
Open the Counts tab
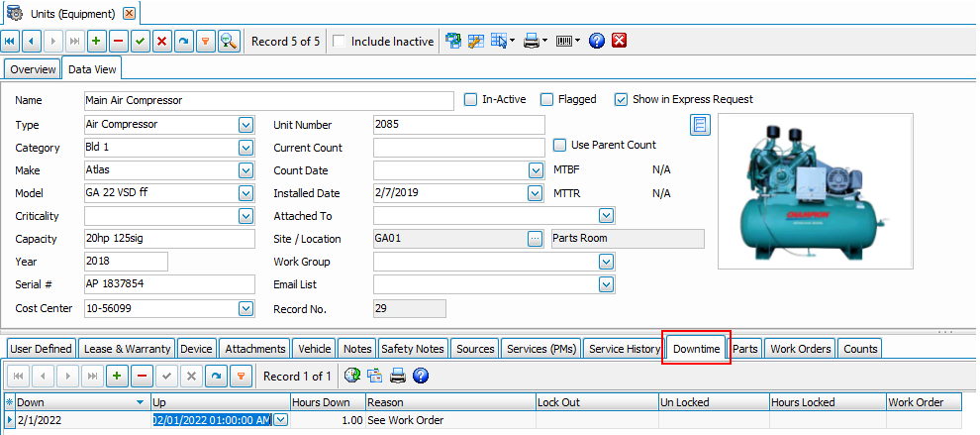[x=860, y=349]
